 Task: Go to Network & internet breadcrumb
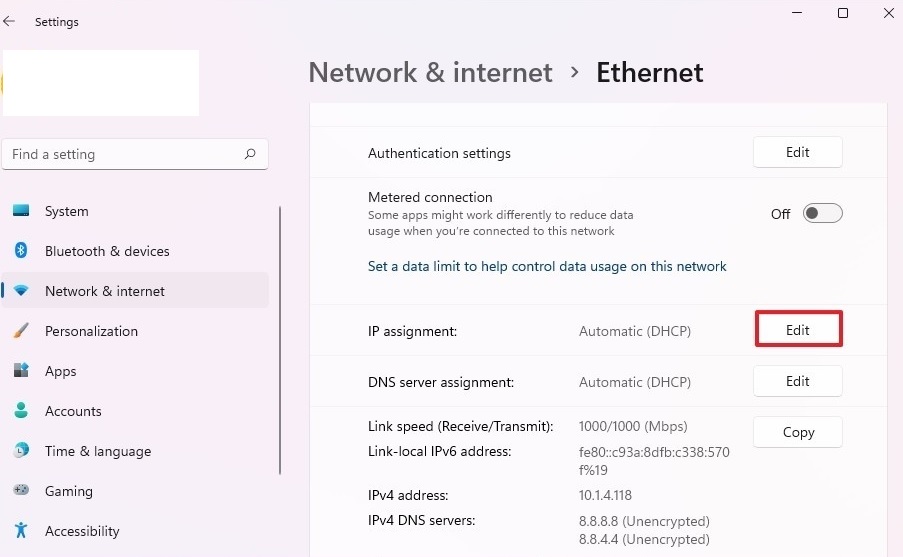pyautogui.click(x=430, y=73)
